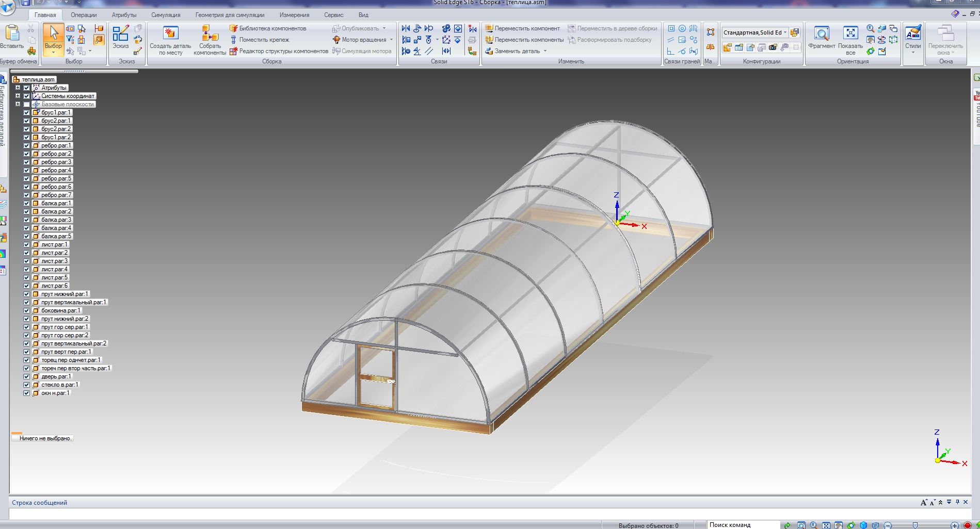Screen dimensions: 980x529
Task: Uncheck the брус1.par:1 component checkbox
Action: pos(27,112)
